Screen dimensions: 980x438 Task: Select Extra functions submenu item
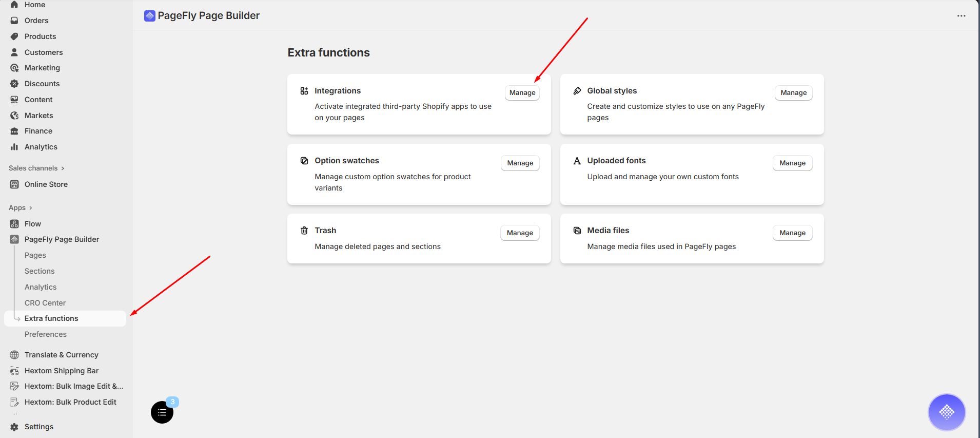[x=65, y=318]
